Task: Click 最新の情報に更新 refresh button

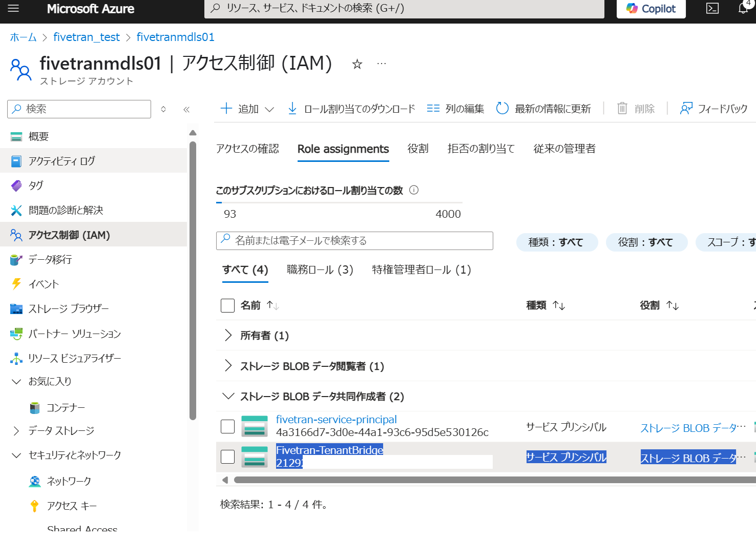Action: pos(543,109)
